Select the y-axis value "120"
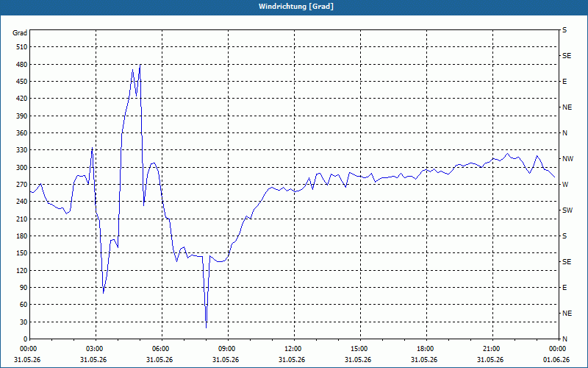The image size is (588, 368). click(22, 270)
